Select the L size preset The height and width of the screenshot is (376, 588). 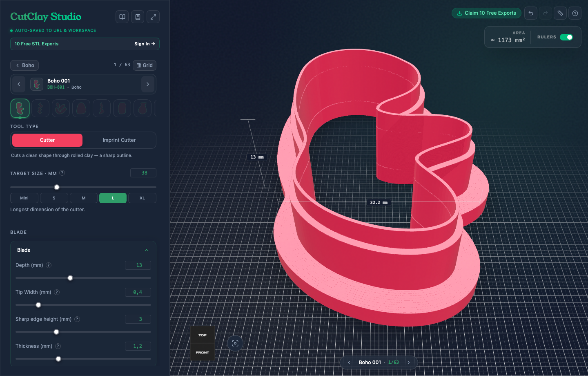[x=113, y=198]
